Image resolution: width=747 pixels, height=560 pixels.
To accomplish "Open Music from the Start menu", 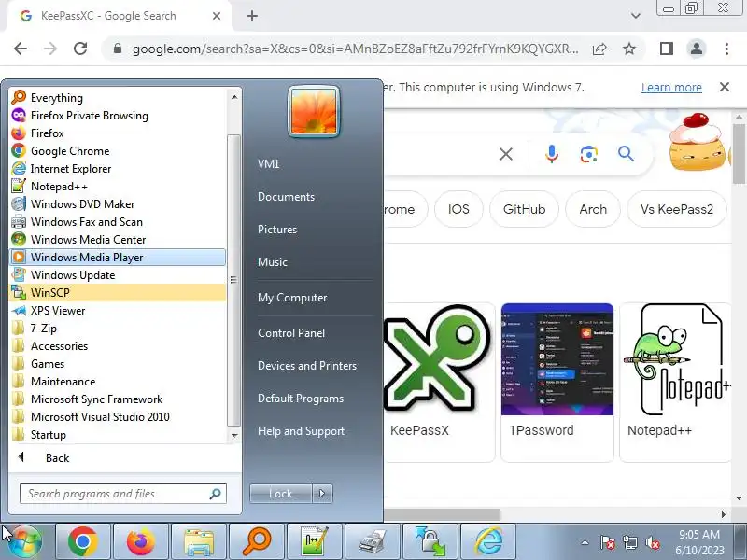I will 273,262.
